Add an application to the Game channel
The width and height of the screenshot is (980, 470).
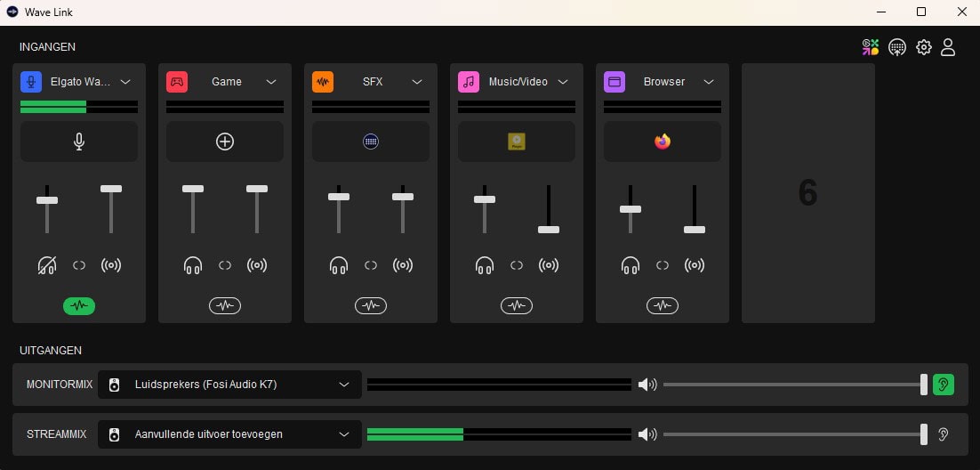pos(225,142)
